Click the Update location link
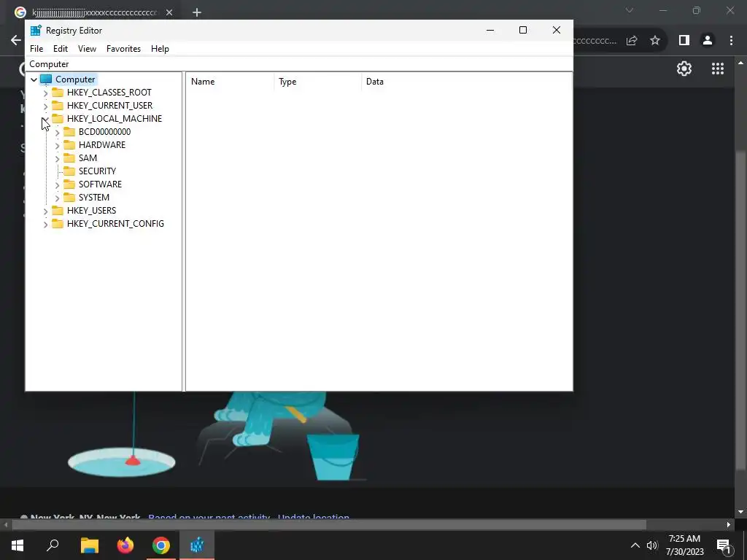 tap(314, 517)
